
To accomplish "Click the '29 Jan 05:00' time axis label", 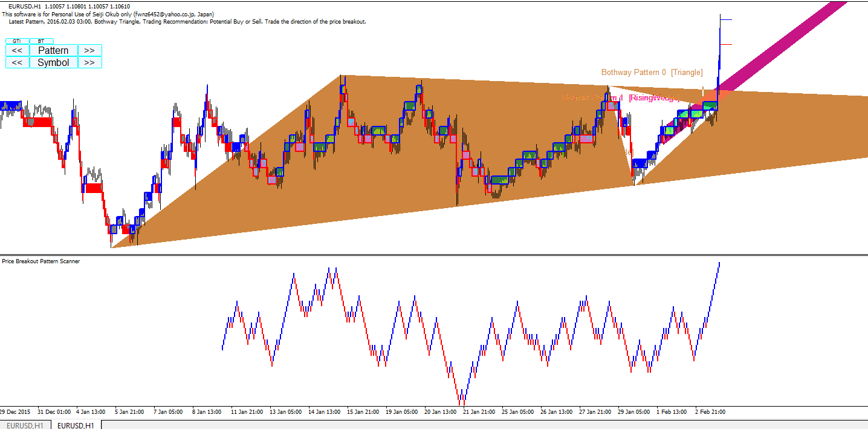I will coord(633,412).
